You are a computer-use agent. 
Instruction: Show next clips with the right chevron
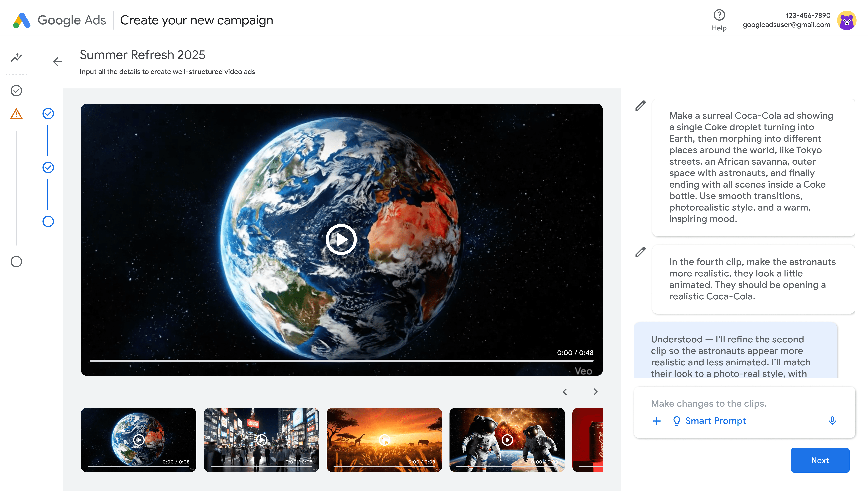(595, 392)
